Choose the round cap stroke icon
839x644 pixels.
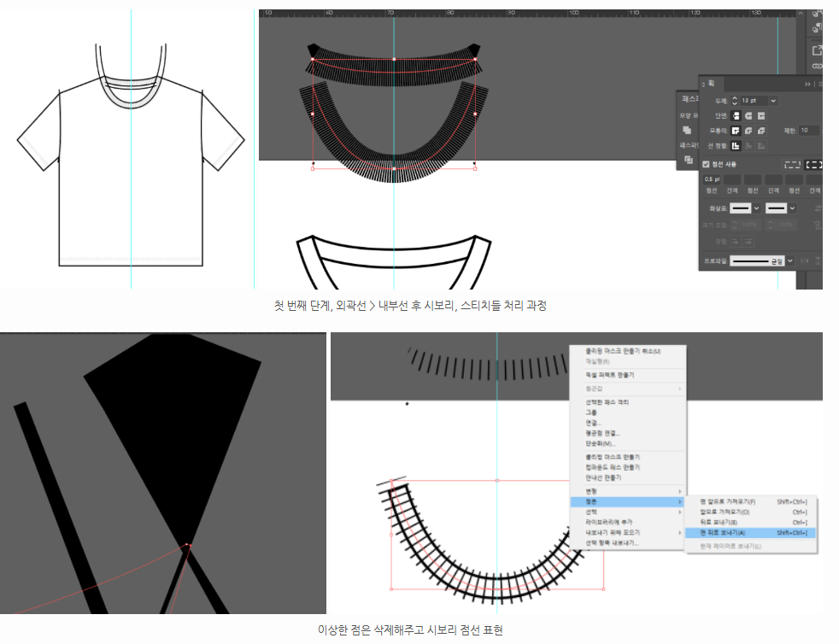748,115
